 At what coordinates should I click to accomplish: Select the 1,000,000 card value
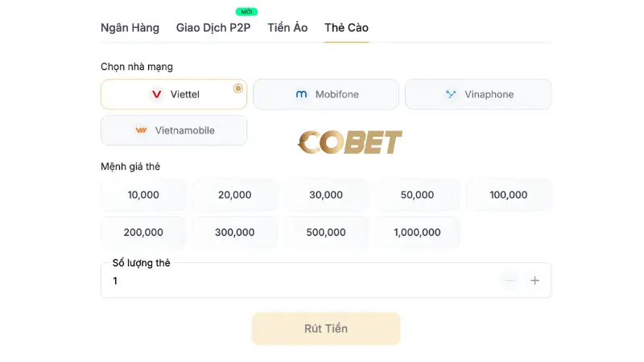417,232
